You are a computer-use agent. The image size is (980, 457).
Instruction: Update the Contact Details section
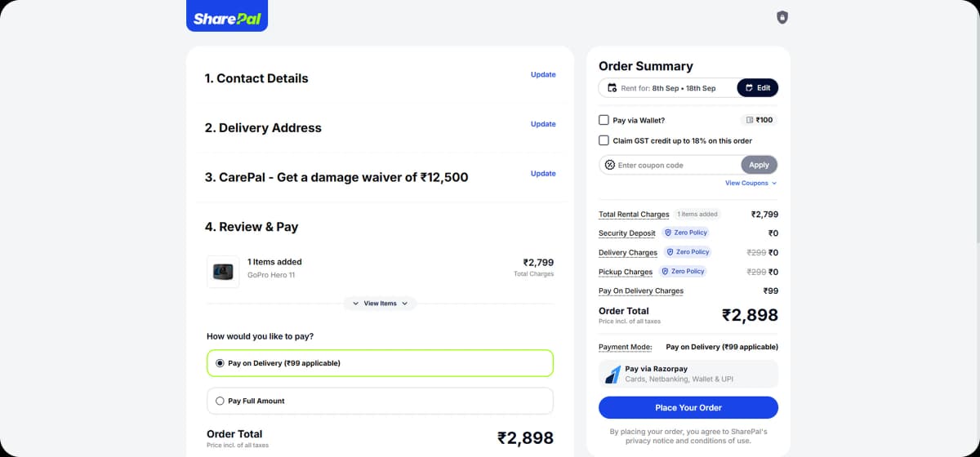(543, 74)
